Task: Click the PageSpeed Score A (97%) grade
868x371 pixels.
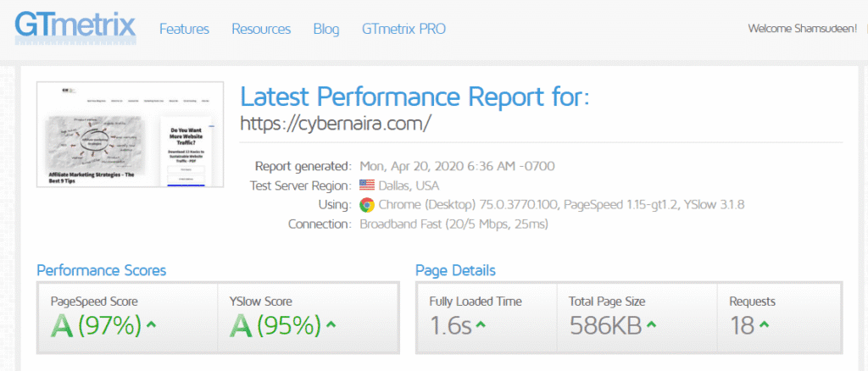Action: pos(97,326)
